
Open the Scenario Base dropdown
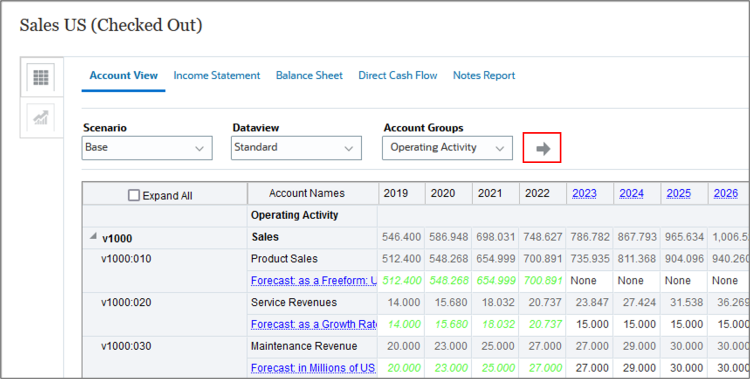pyautogui.click(x=147, y=148)
